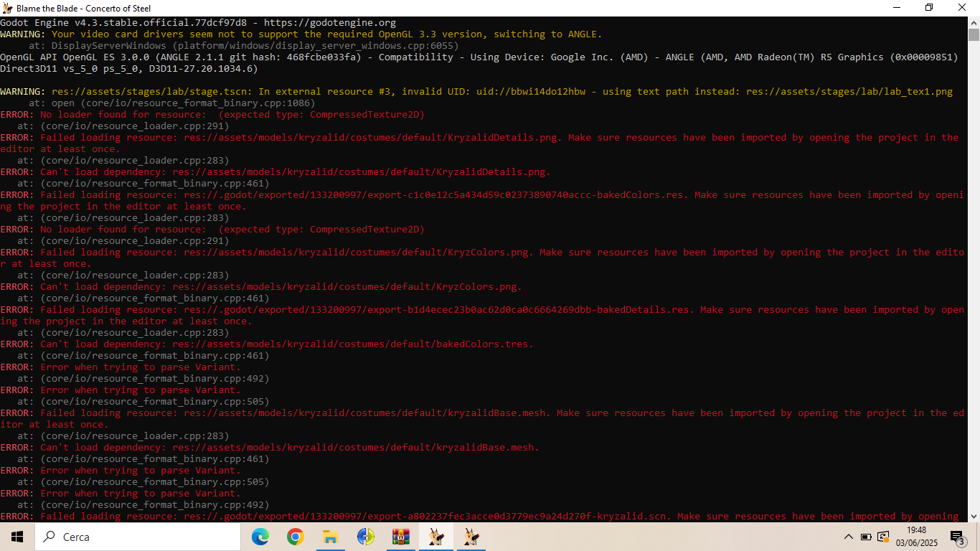Click the Cerca search box
980x551 pixels.
138,537
